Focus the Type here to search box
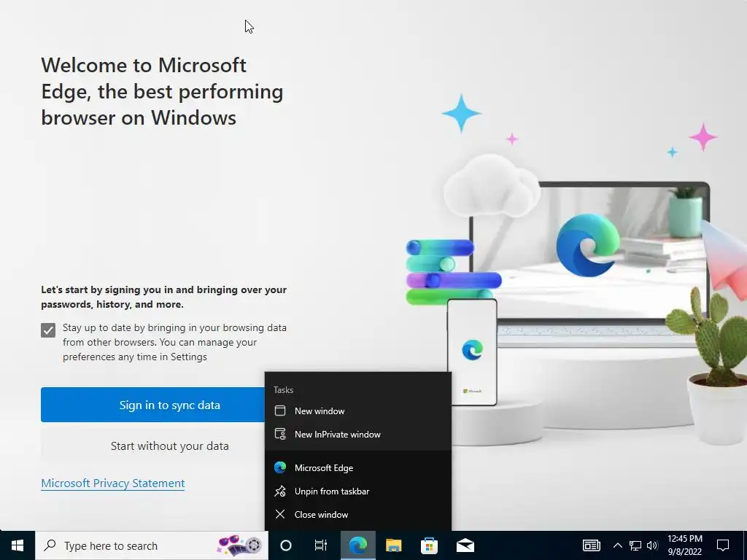Screen dimensions: 747x560 pos(152,545)
